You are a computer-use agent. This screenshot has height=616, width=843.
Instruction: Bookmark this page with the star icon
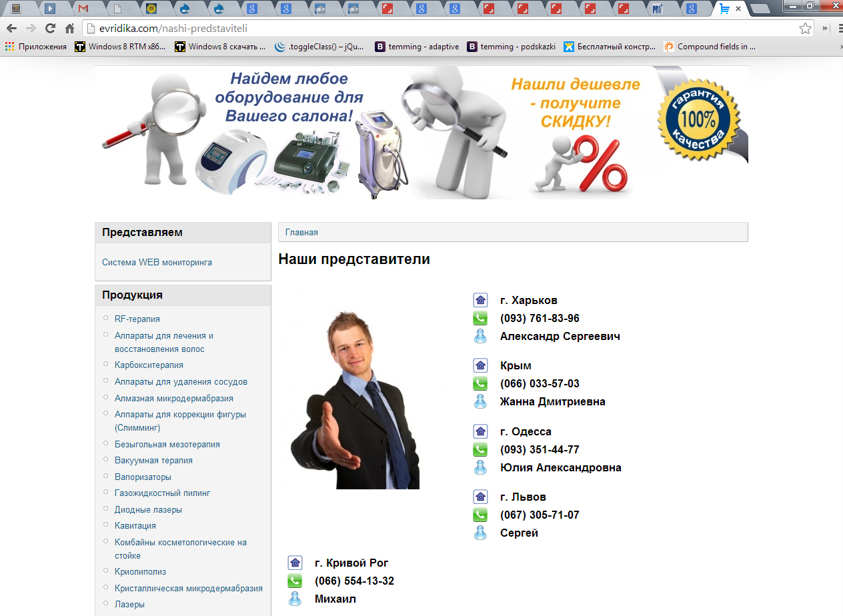click(806, 29)
